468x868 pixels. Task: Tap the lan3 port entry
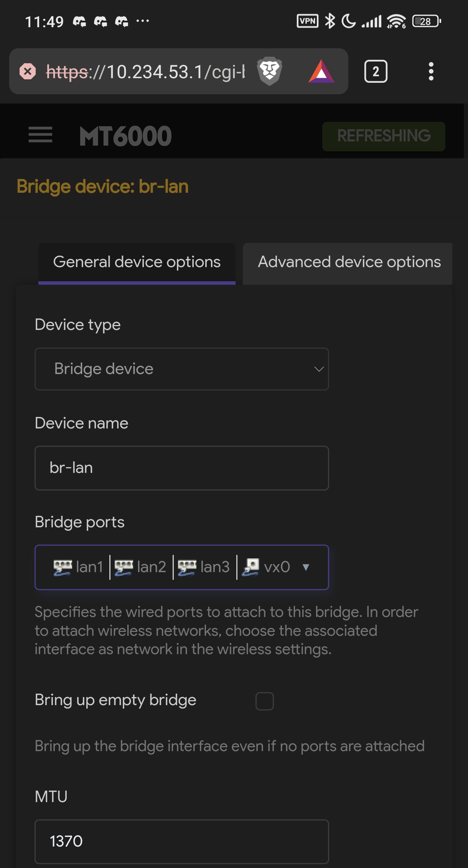pos(204,567)
